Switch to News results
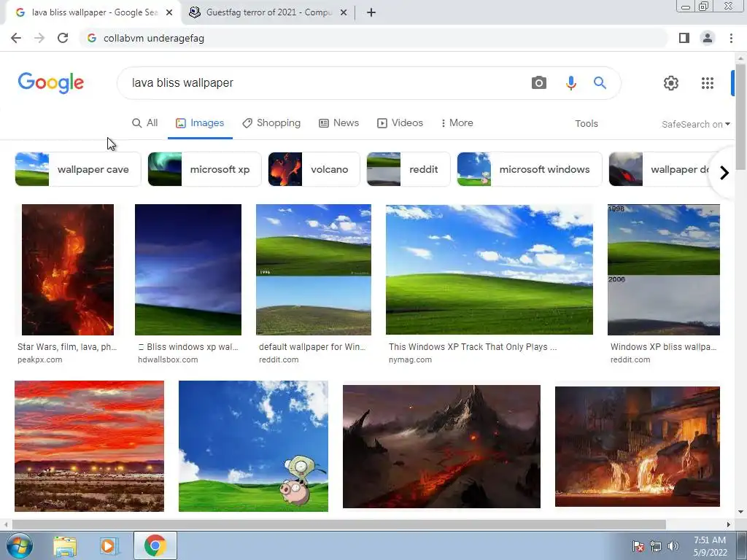747x560 pixels. pyautogui.click(x=338, y=122)
